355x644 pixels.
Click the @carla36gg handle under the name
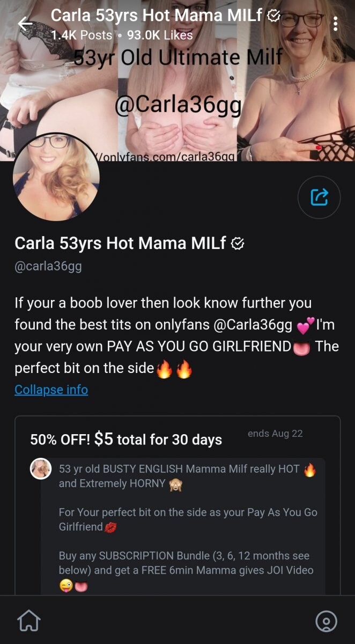click(x=48, y=266)
